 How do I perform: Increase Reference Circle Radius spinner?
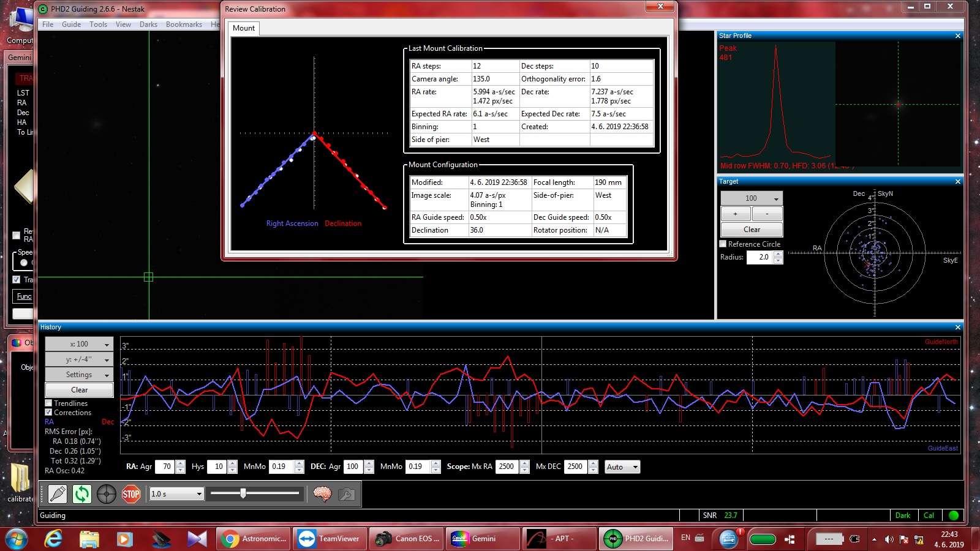778,254
